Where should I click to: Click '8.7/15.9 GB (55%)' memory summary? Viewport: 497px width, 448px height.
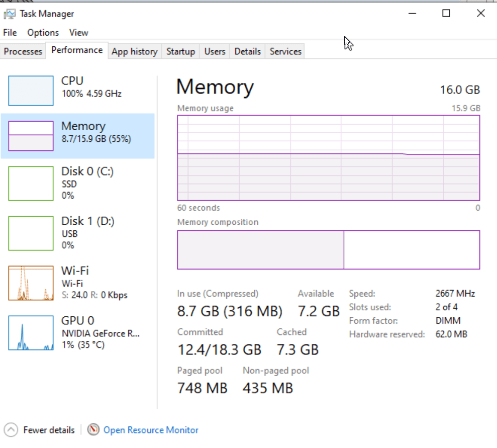click(96, 139)
